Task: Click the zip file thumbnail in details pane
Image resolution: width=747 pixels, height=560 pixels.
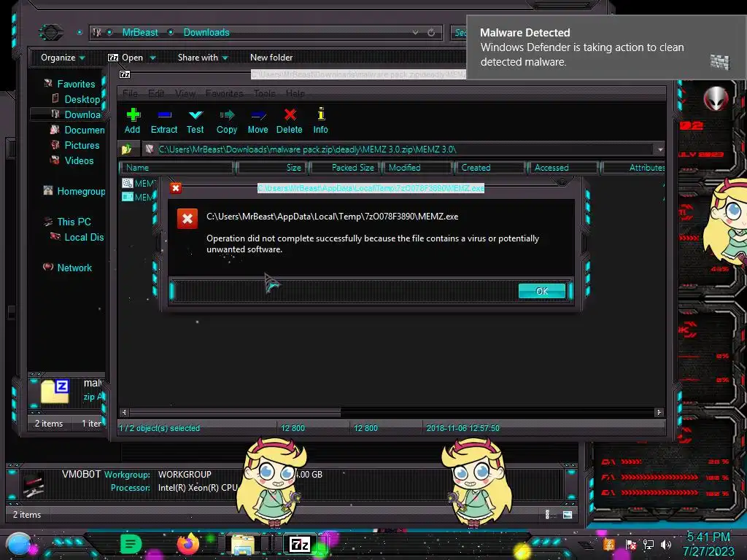Action: click(x=55, y=392)
